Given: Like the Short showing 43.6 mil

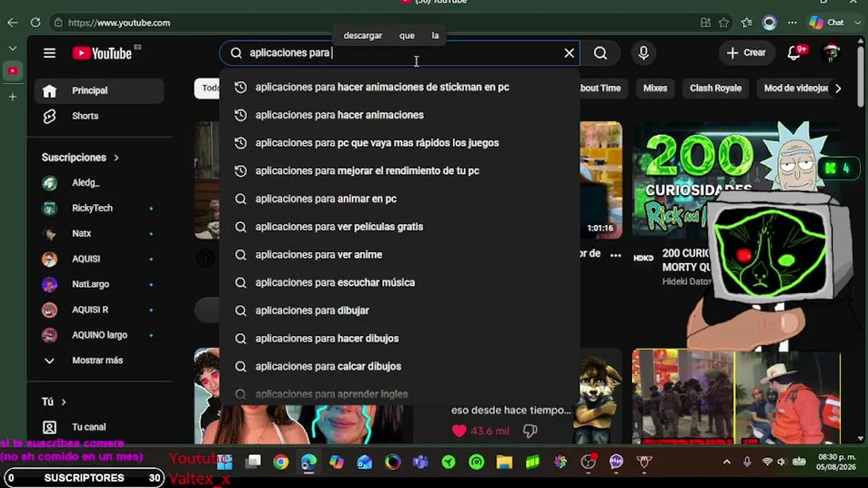Looking at the screenshot, I should [x=459, y=430].
